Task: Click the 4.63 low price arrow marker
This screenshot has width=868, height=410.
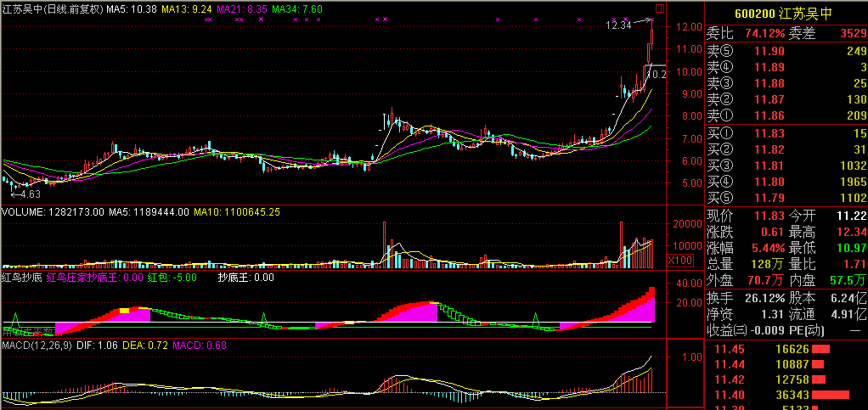Action: click(x=26, y=194)
